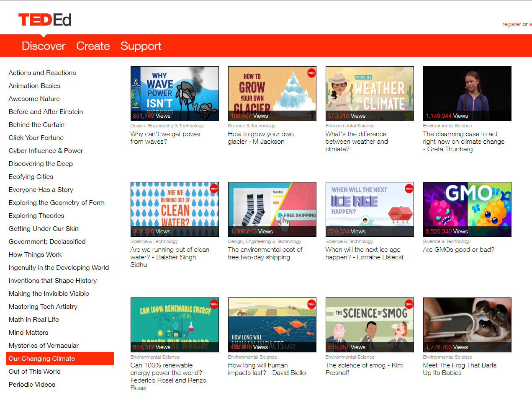Open Weather vs Climate thumbnail
This screenshot has height=393, width=532.
point(370,93)
